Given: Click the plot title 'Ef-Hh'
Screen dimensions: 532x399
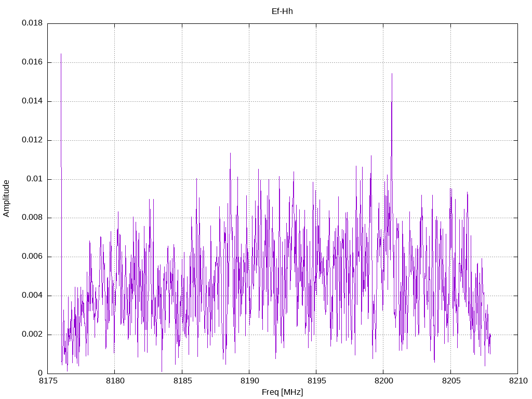Looking at the screenshot, I should click(282, 11).
